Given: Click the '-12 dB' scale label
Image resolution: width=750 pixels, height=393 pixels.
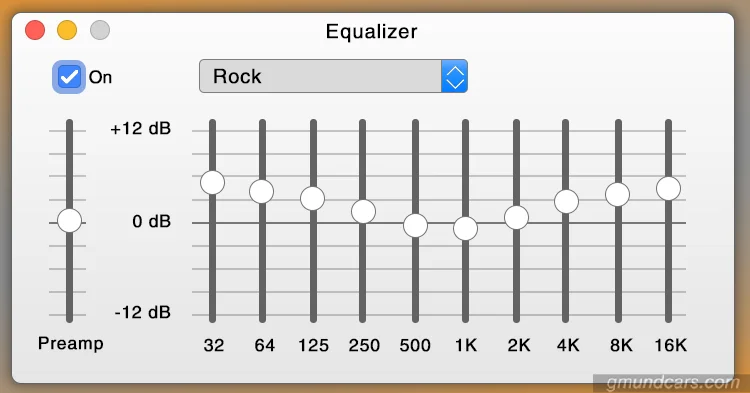Looking at the screenshot, I should point(143,312).
